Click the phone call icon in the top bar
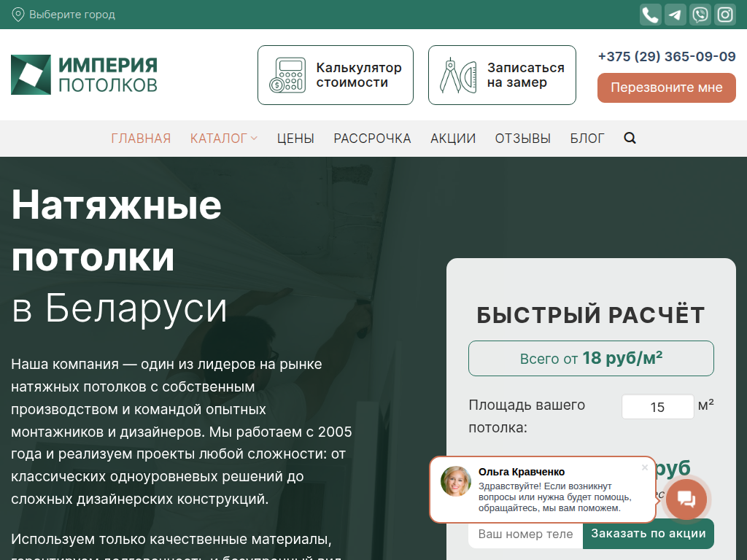747x560 pixels. pyautogui.click(x=650, y=14)
